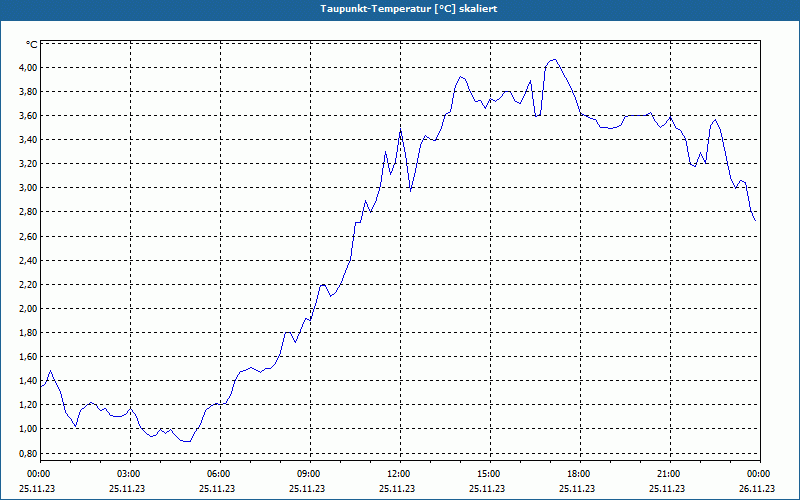Click the chart title "Taupunkt-Temperatur [°C] skaliert"

(x=409, y=9)
